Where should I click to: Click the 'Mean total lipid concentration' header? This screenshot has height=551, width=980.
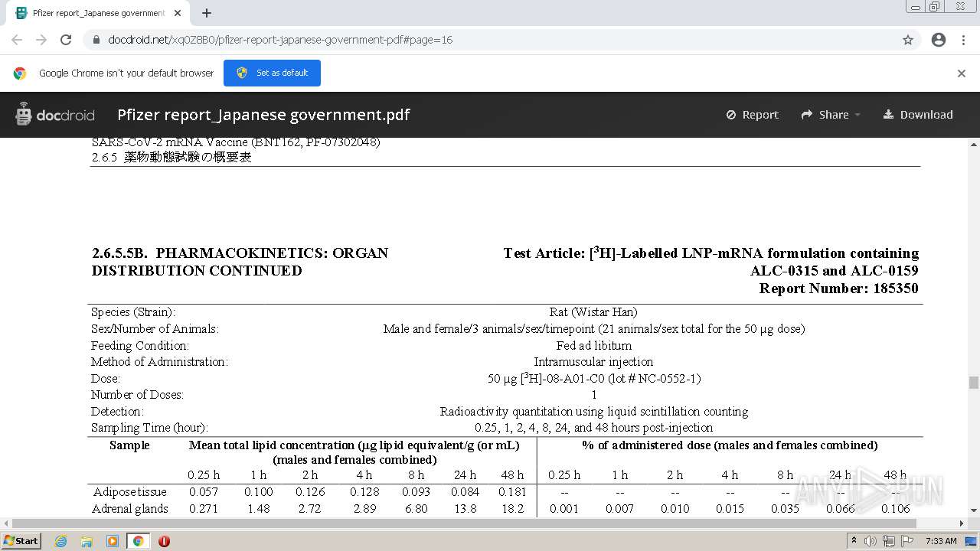tap(354, 445)
